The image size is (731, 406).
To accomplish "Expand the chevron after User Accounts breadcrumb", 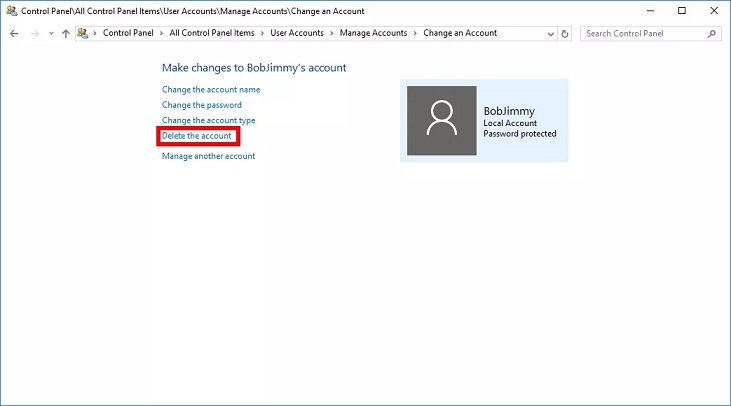I will tap(332, 33).
